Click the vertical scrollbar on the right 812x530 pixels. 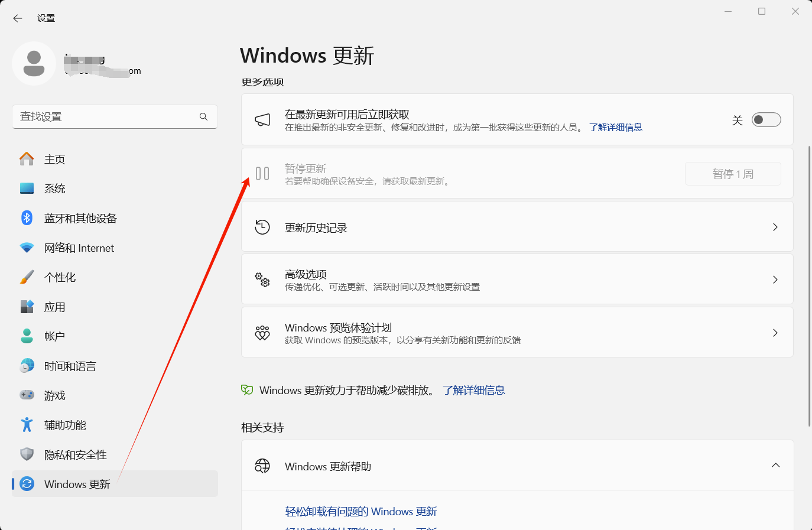(x=809, y=286)
